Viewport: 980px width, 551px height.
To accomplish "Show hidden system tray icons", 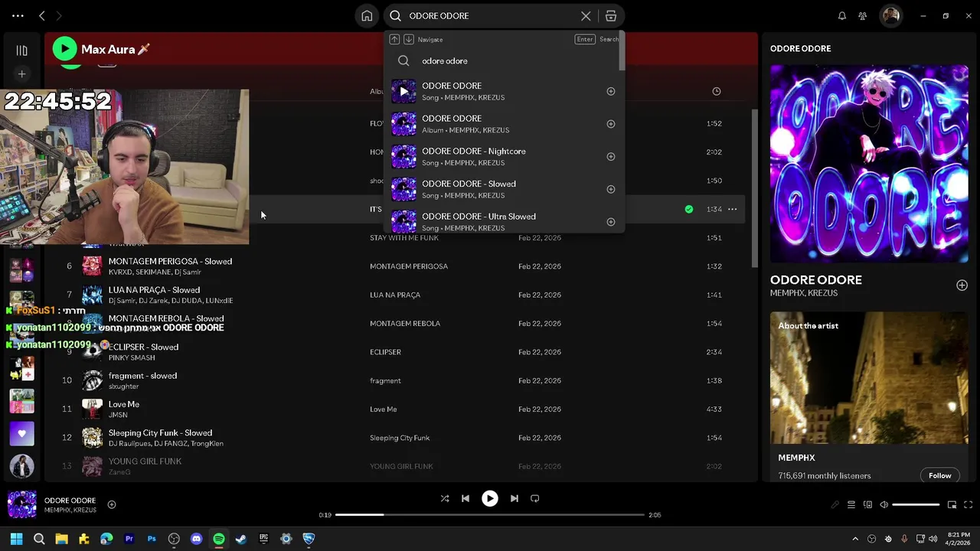I will tap(855, 539).
